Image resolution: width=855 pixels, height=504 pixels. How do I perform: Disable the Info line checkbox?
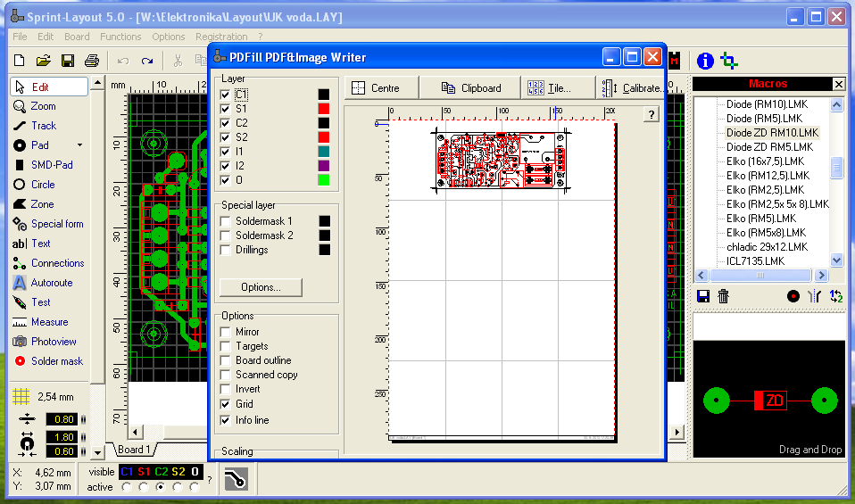point(225,420)
